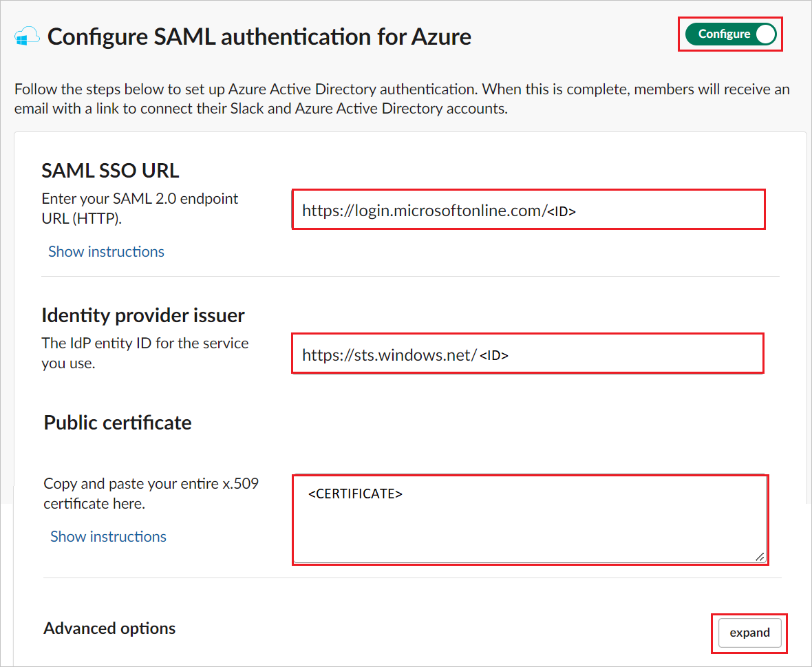
Task: Click the x.509 certificate description text
Action: point(151,494)
